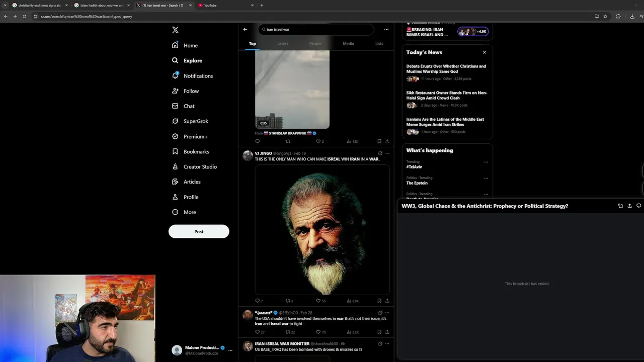Open Premium+ in the X sidebar

tap(190, 136)
